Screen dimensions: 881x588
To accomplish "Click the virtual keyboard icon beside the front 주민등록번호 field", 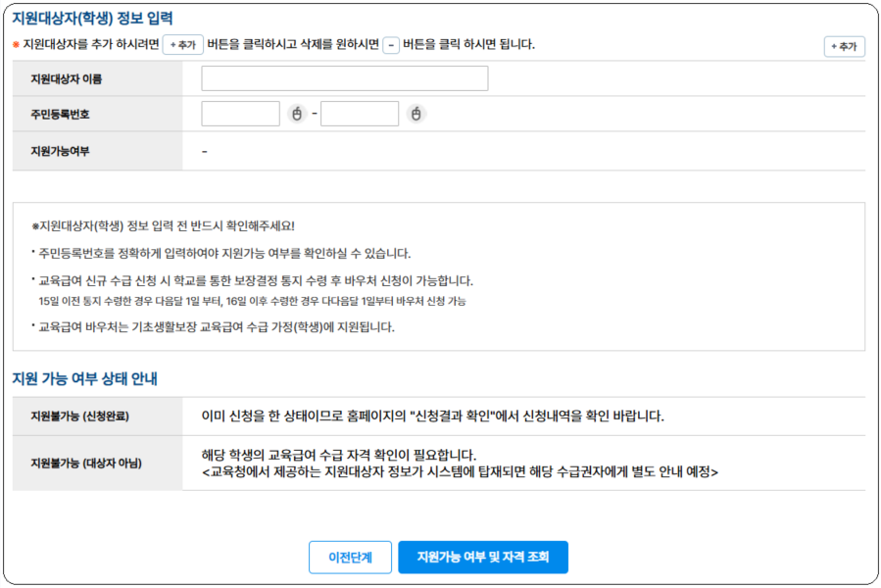I will 296,113.
